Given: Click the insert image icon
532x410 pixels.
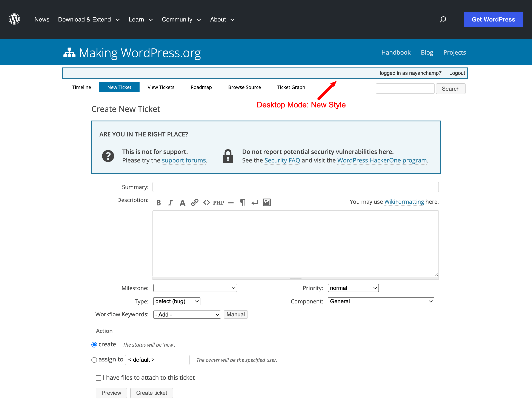Looking at the screenshot, I should (267, 203).
